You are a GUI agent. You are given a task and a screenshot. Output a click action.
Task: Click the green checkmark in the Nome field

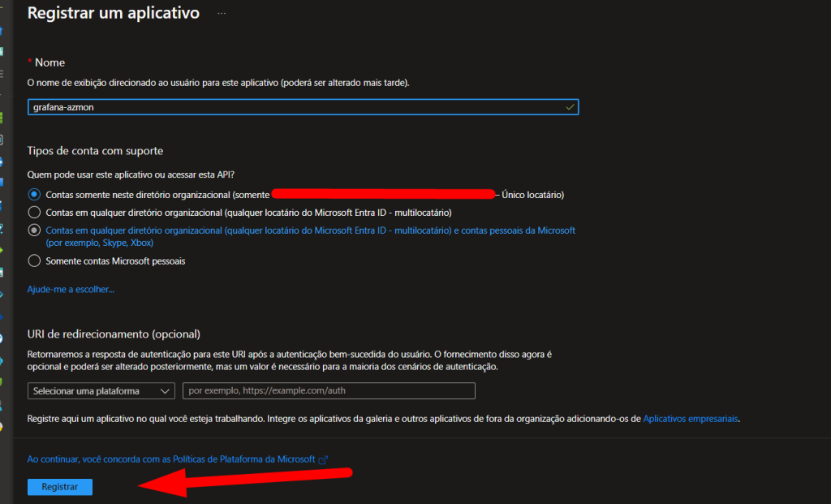pyautogui.click(x=570, y=106)
